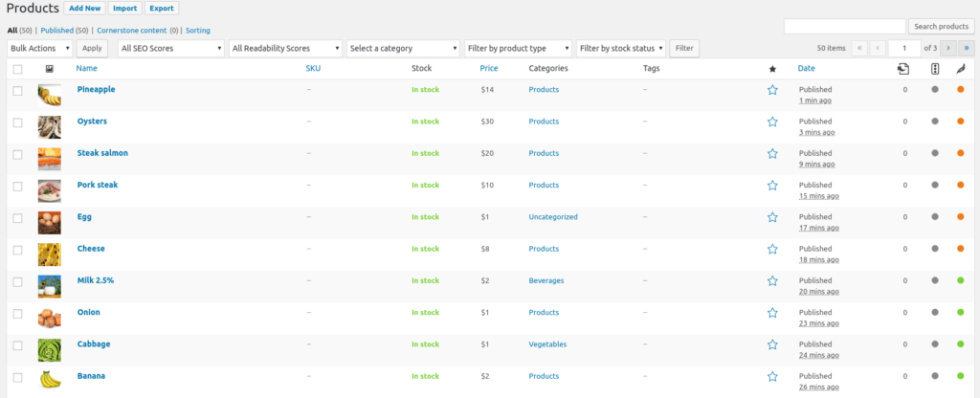Click the SEO score column header icon
Viewport: 980px width, 398px height.
coord(935,69)
